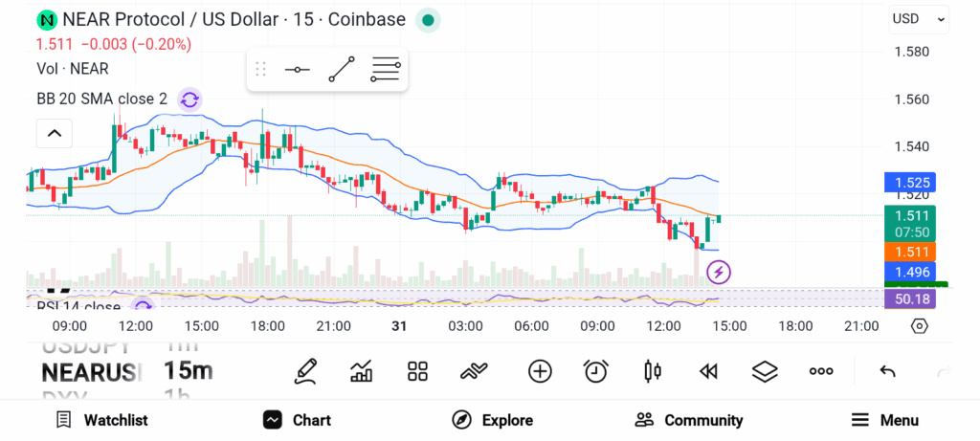Image resolution: width=980 pixels, height=441 pixels.
Task: Open the Menu hamburger button
Action: pos(884,420)
